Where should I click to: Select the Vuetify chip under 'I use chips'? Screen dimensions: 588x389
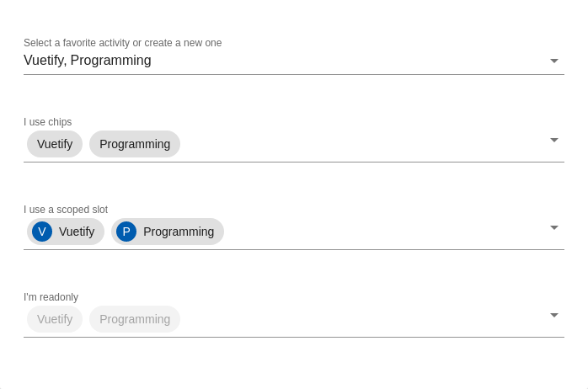coord(55,144)
